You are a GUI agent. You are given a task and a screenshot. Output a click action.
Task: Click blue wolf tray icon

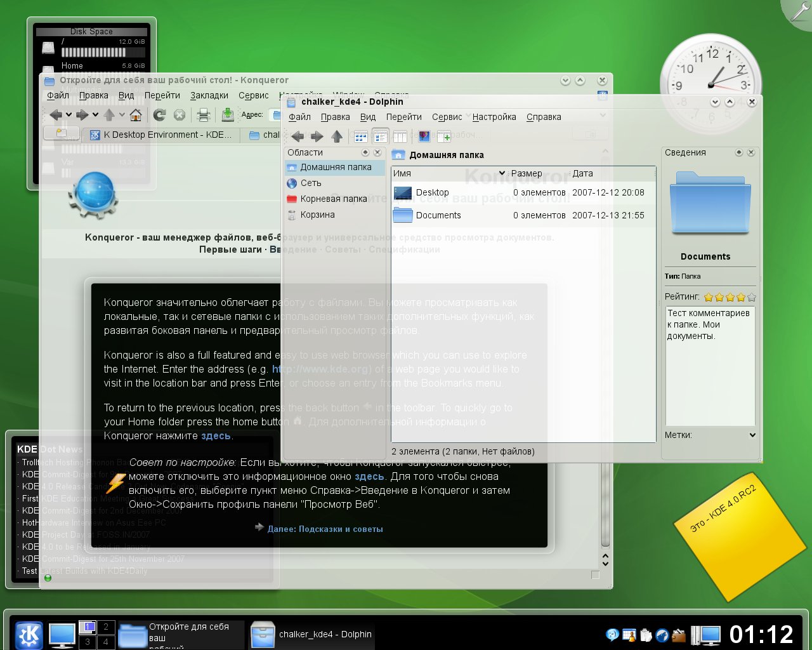tap(662, 635)
